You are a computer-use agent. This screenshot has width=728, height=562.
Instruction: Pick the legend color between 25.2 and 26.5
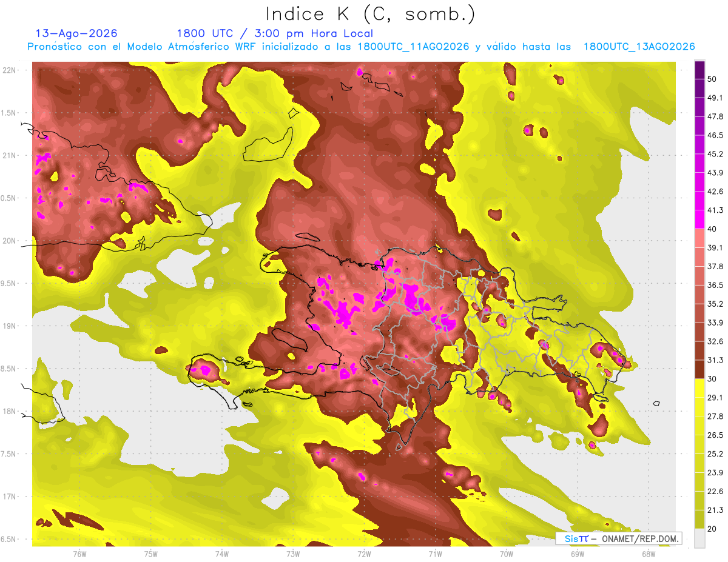click(699, 445)
